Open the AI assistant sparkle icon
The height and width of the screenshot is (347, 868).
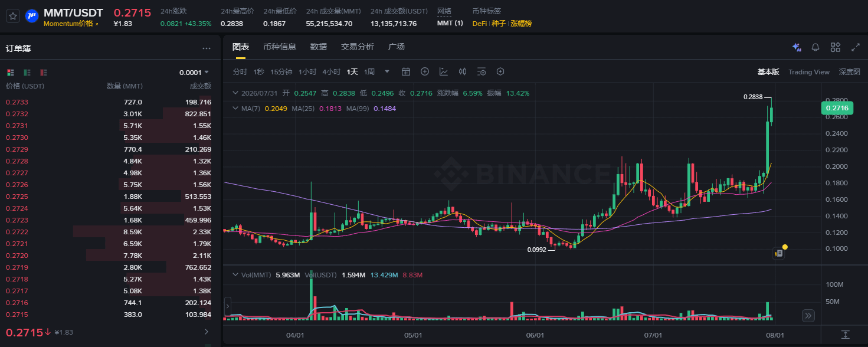[796, 47]
